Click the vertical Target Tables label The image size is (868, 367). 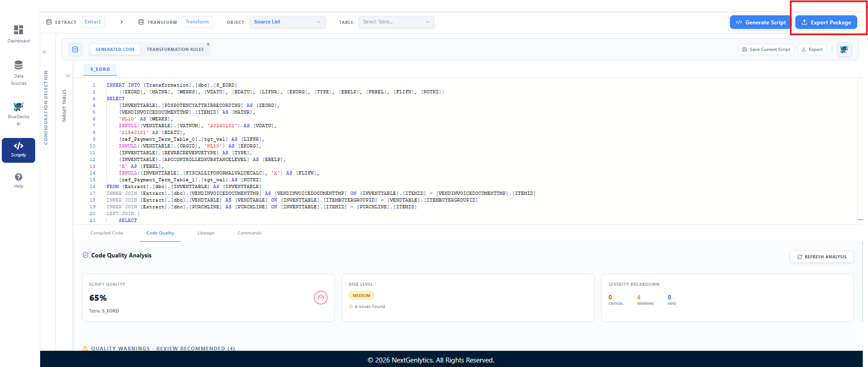64,106
